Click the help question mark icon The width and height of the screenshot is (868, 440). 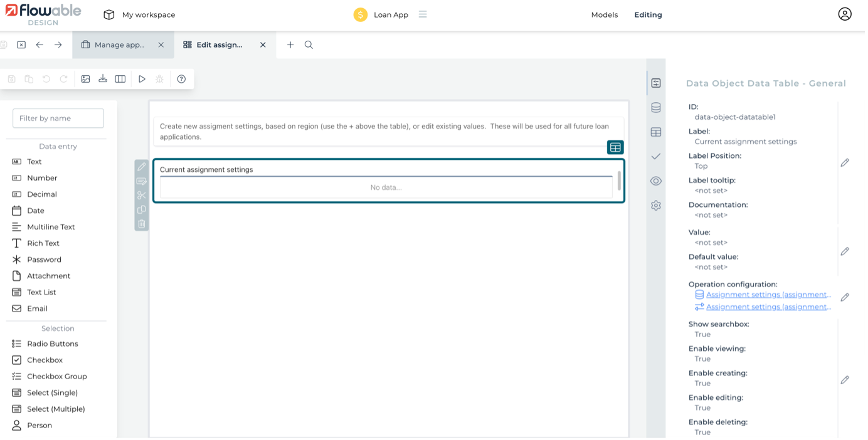(x=181, y=79)
